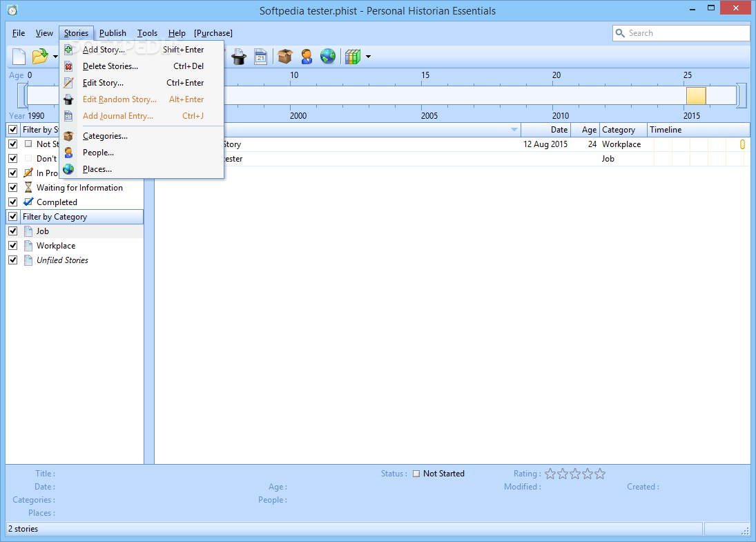Choose Categories... from Stories menu
Screen dimensions: 756x542
pyautogui.click(x=142, y=136)
